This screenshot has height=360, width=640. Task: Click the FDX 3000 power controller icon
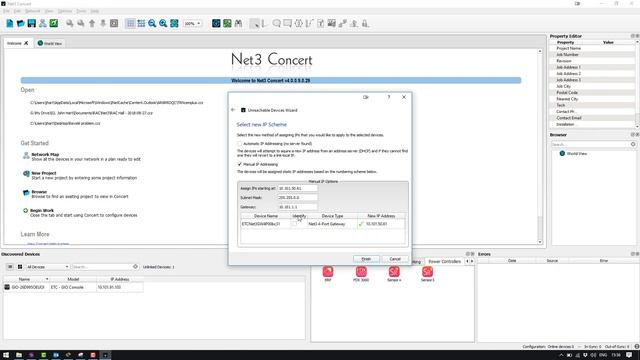(361, 272)
